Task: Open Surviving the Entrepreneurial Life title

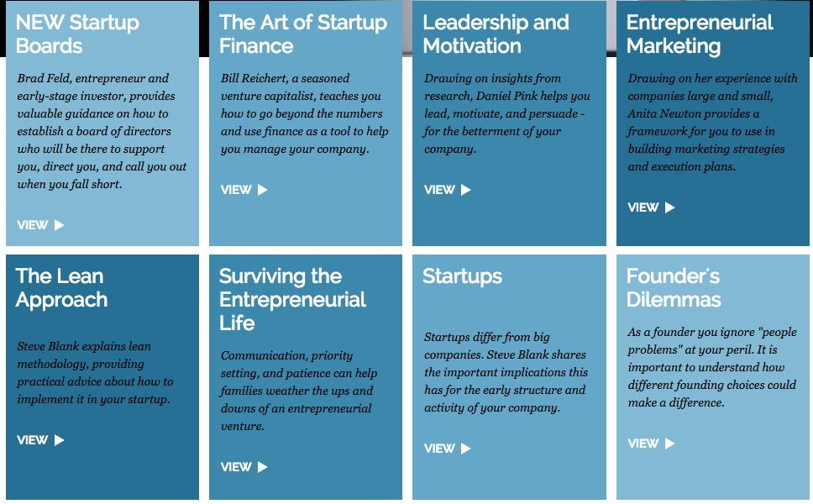Action: click(x=292, y=300)
